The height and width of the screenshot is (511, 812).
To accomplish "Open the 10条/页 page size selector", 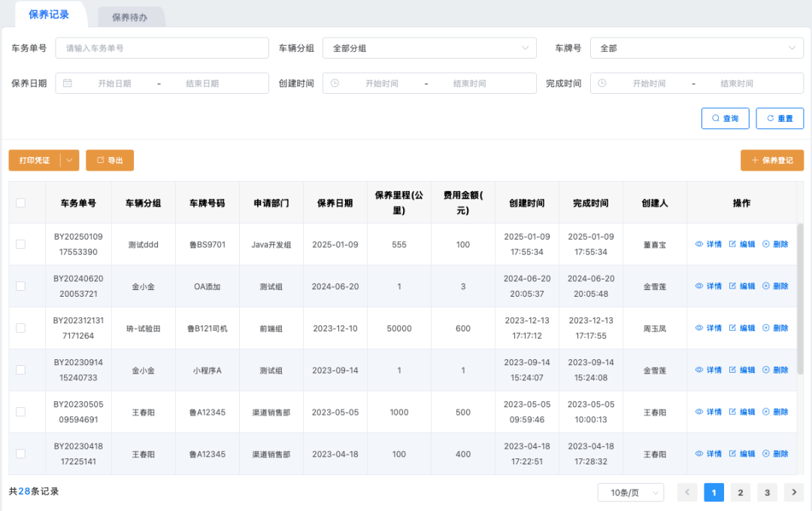I will [631, 492].
